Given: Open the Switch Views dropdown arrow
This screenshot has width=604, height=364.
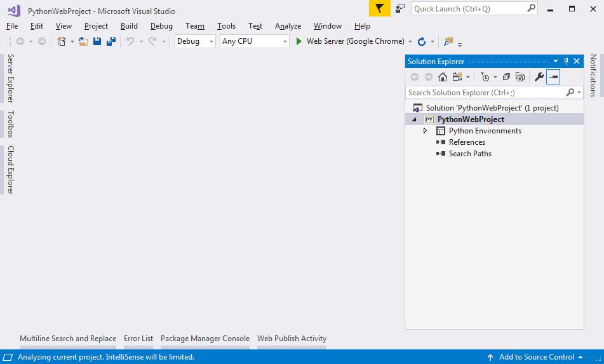Looking at the screenshot, I should [468, 77].
